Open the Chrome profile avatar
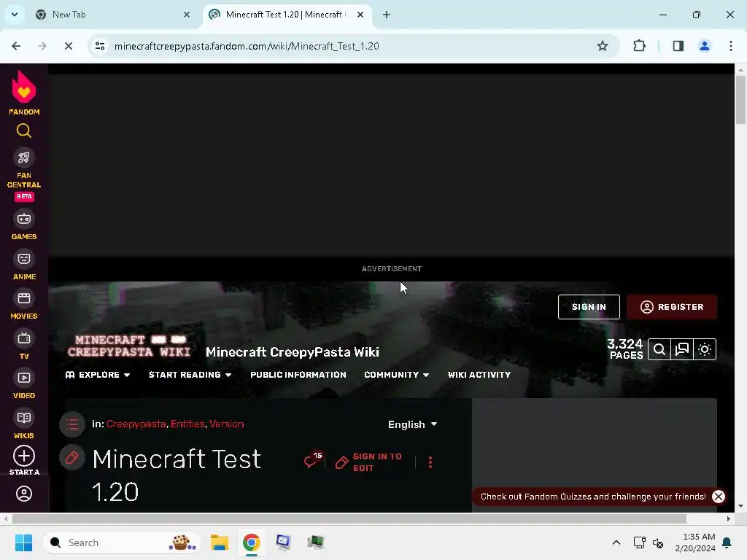747x560 pixels. (x=705, y=46)
